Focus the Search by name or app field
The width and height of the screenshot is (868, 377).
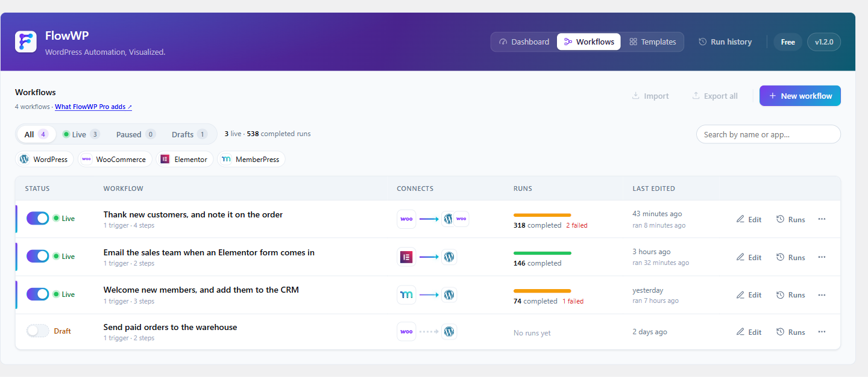pos(769,134)
